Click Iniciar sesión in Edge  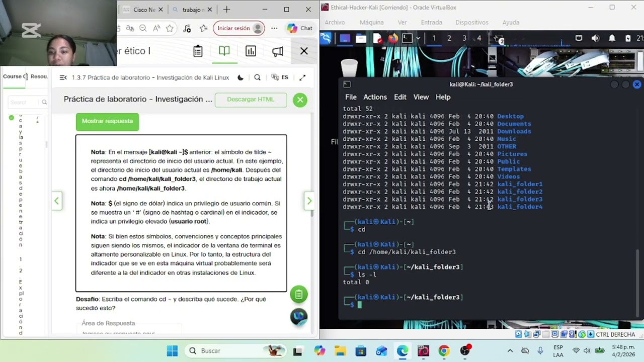pyautogui.click(x=239, y=29)
